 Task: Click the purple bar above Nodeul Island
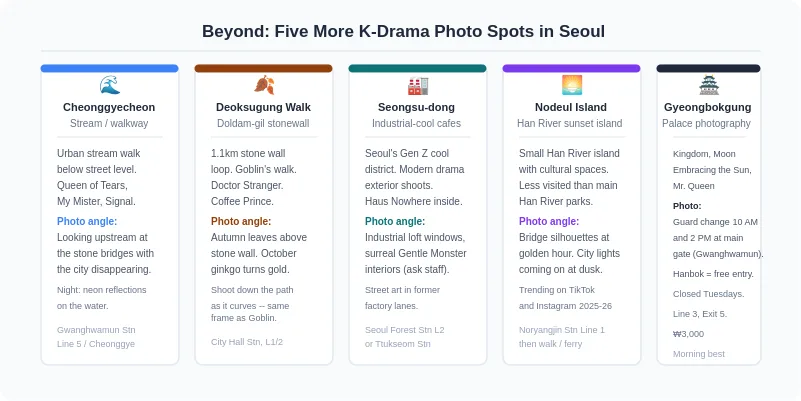pos(571,68)
